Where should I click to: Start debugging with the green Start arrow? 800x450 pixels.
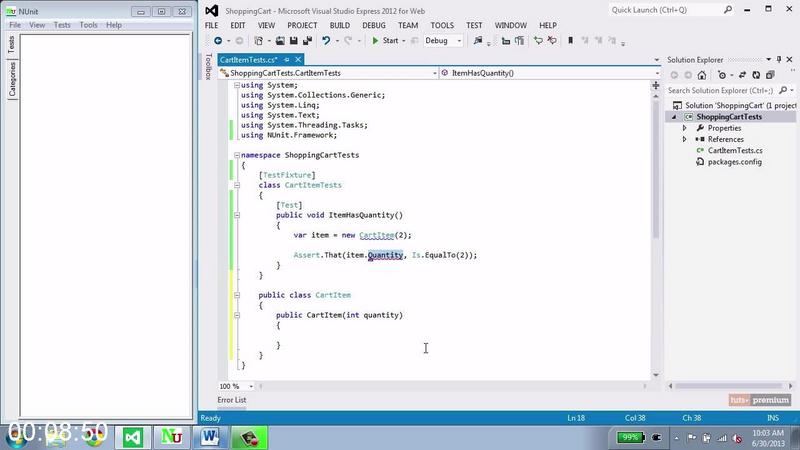click(x=375, y=40)
